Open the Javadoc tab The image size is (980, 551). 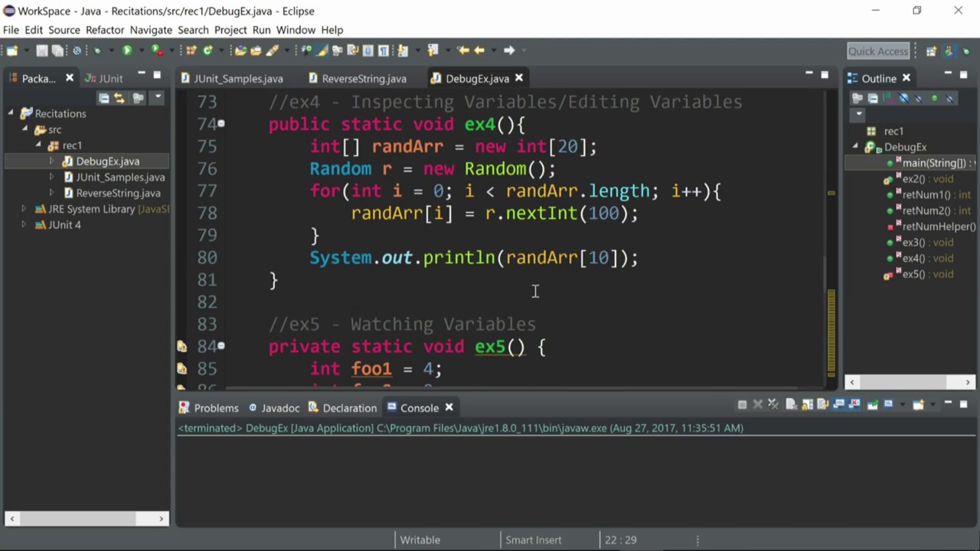pyautogui.click(x=273, y=408)
